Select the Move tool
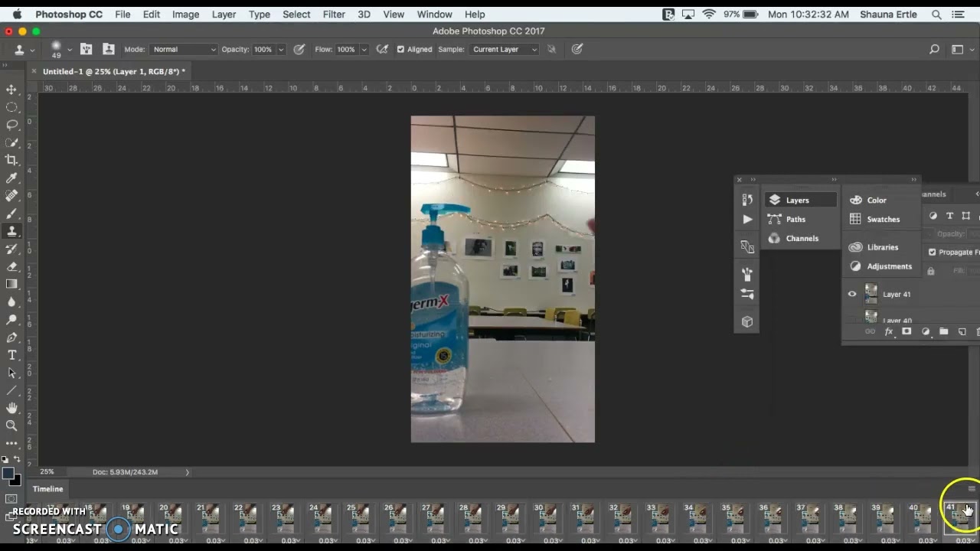The width and height of the screenshot is (980, 551). tap(11, 90)
